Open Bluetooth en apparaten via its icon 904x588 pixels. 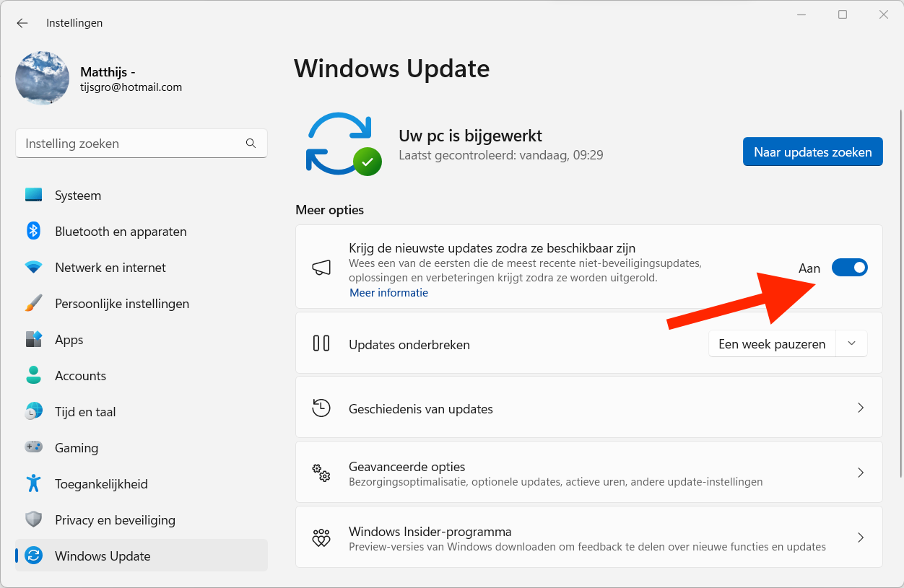click(x=33, y=232)
